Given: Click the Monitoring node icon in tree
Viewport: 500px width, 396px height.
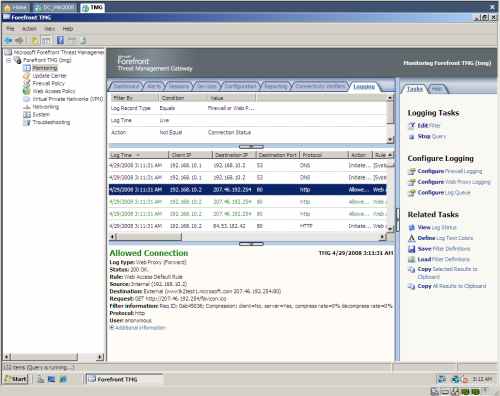Looking at the screenshot, I should [27, 68].
